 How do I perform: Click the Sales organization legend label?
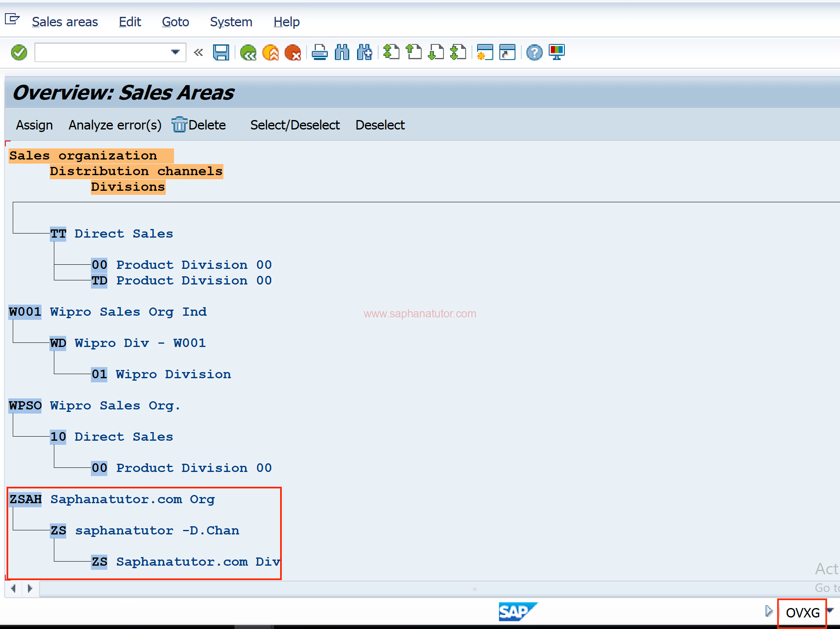[91, 156]
